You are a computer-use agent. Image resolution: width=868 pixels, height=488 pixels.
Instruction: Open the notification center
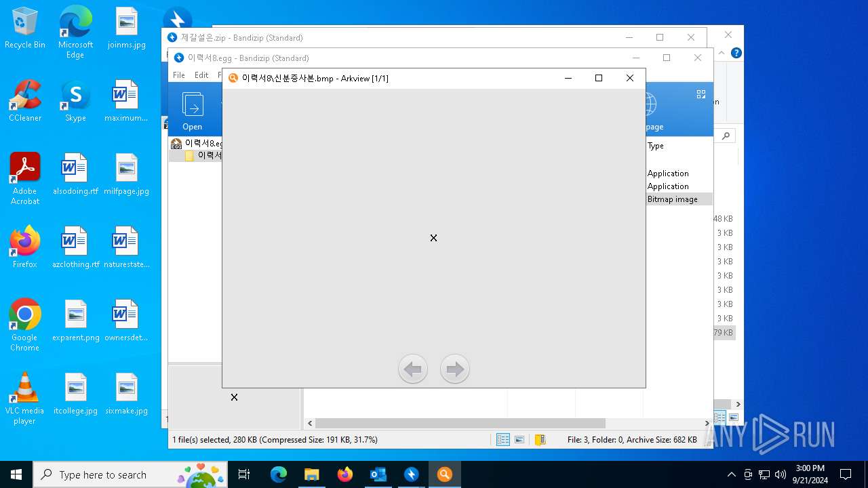[846, 474]
